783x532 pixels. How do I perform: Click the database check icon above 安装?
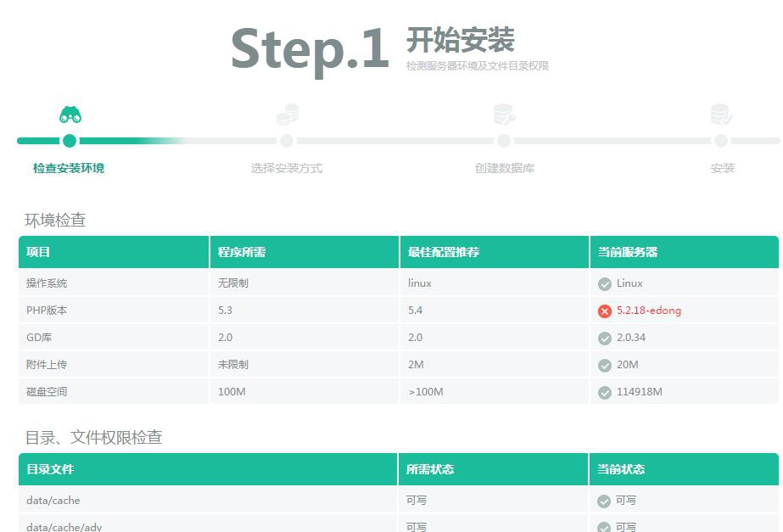[721, 115]
